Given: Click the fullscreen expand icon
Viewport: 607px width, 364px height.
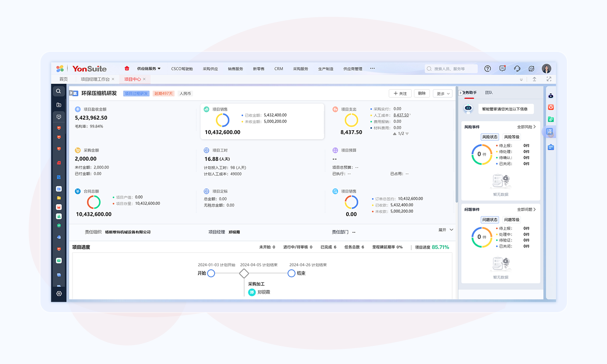Looking at the screenshot, I should [x=548, y=79].
